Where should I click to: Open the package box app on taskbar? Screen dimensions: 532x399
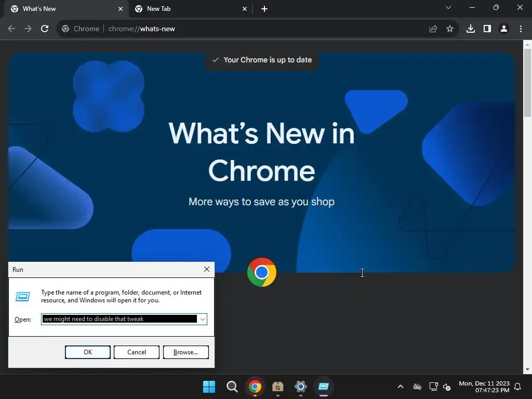coord(278,387)
